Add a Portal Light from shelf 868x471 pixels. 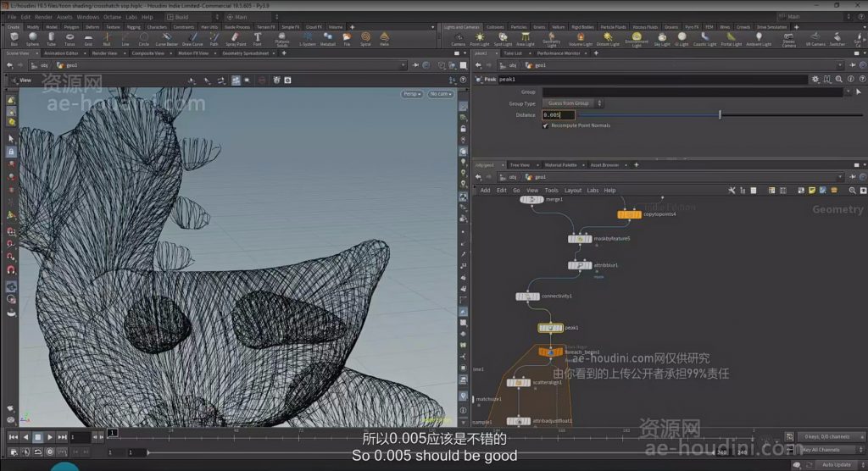(731, 39)
